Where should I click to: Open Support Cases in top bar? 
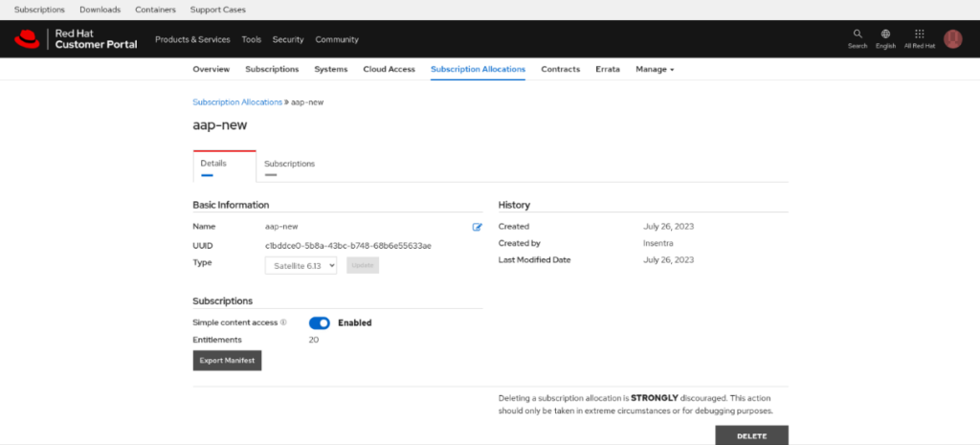tap(218, 10)
